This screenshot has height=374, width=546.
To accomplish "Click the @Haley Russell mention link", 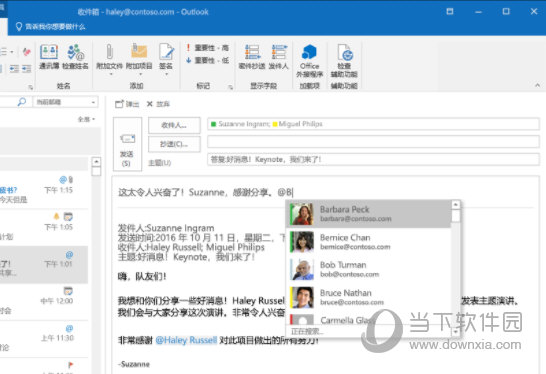I will tap(186, 340).
